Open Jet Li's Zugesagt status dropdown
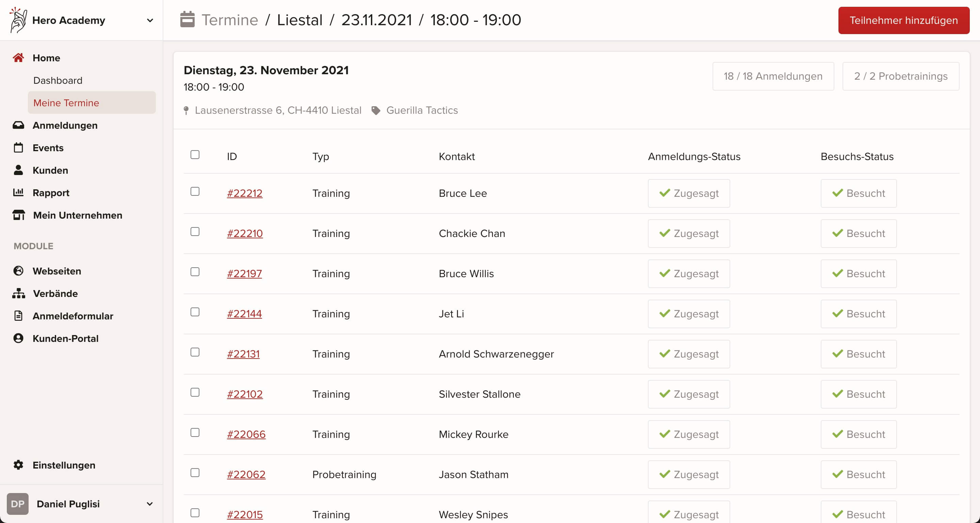Image resolution: width=980 pixels, height=523 pixels. pyautogui.click(x=689, y=314)
